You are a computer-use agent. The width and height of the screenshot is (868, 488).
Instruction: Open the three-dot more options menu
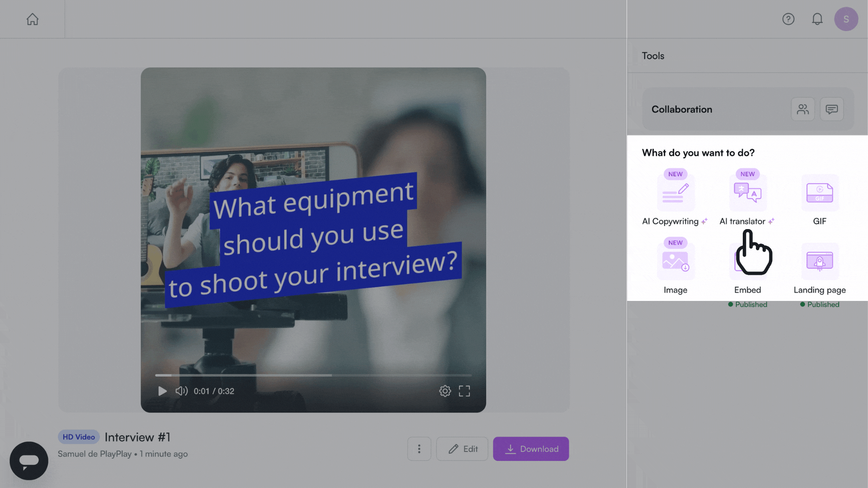click(419, 449)
